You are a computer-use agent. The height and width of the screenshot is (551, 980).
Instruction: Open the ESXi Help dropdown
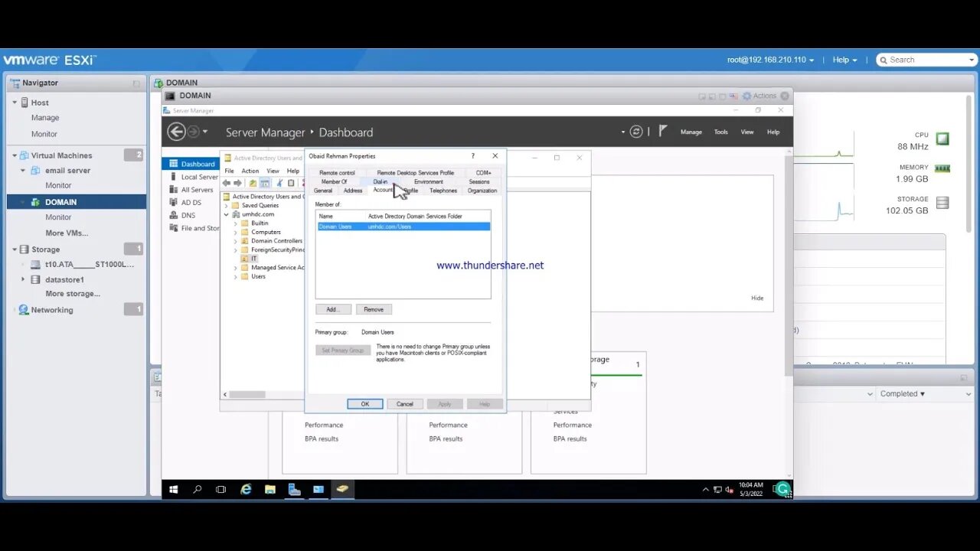[x=844, y=60]
